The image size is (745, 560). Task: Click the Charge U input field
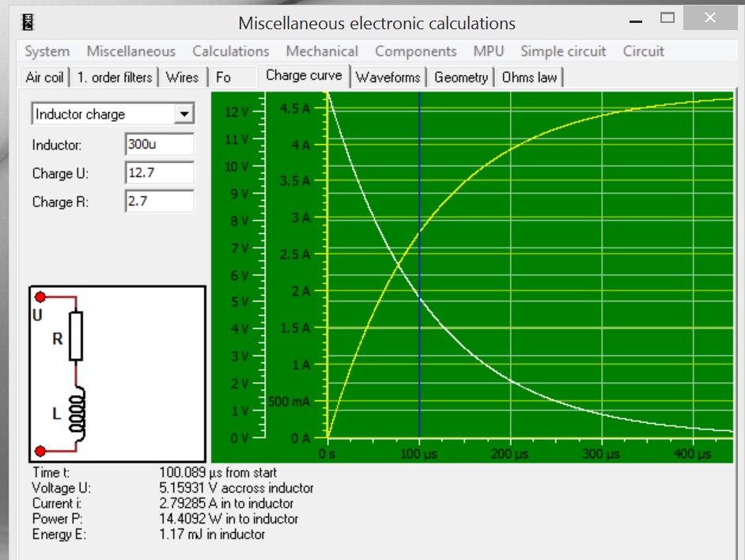pyautogui.click(x=159, y=173)
